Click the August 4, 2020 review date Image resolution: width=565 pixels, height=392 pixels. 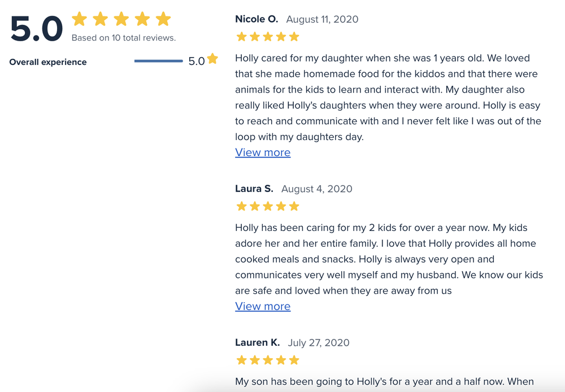(x=316, y=189)
